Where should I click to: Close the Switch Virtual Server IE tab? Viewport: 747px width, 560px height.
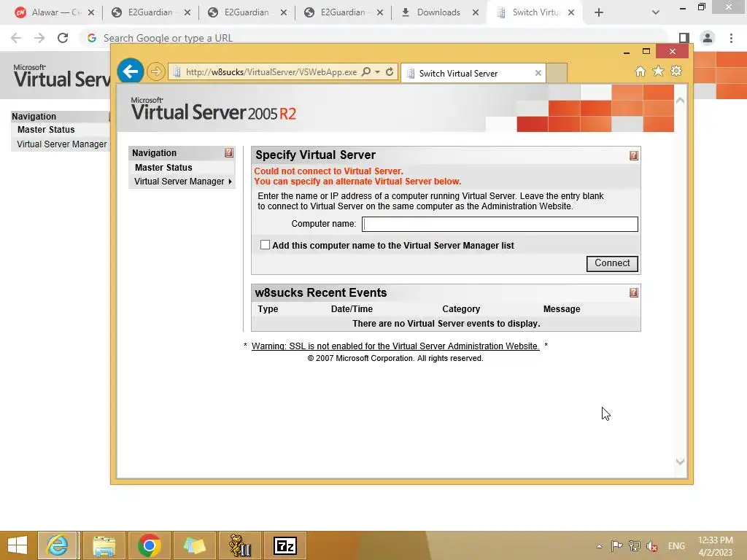click(x=538, y=74)
